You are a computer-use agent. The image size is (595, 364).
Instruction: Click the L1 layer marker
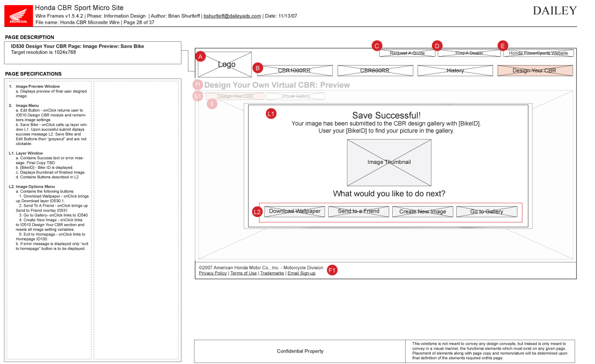pyautogui.click(x=271, y=114)
